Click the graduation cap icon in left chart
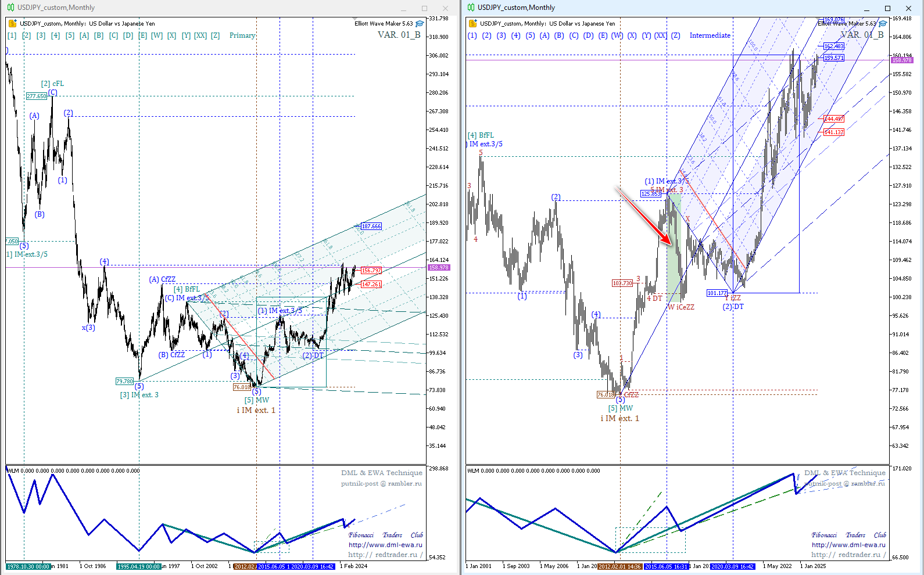The width and height of the screenshot is (924, 575). (420, 24)
